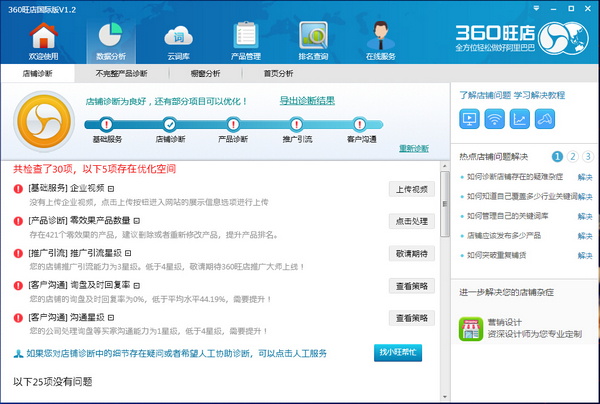Click the 导出诊断结果 link

(x=307, y=100)
